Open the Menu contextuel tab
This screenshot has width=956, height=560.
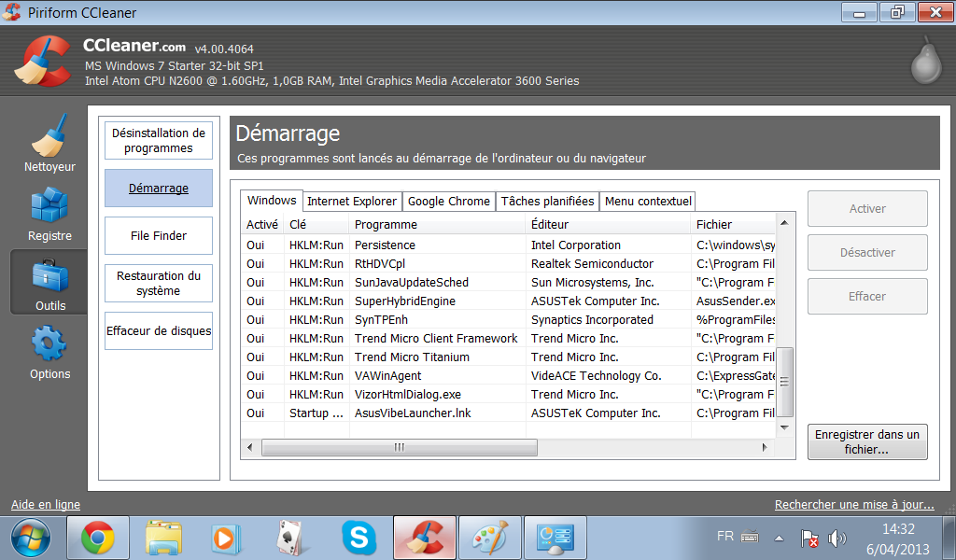(x=648, y=201)
